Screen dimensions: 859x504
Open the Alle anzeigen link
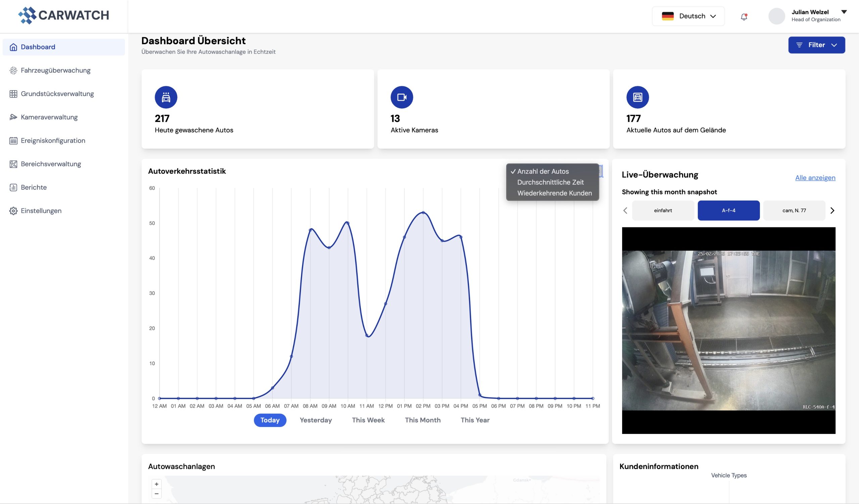coord(815,178)
